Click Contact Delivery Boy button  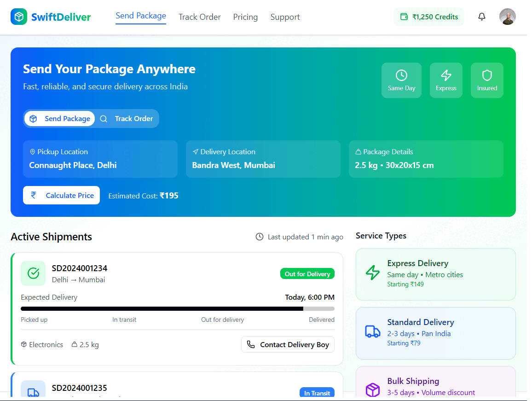288,345
